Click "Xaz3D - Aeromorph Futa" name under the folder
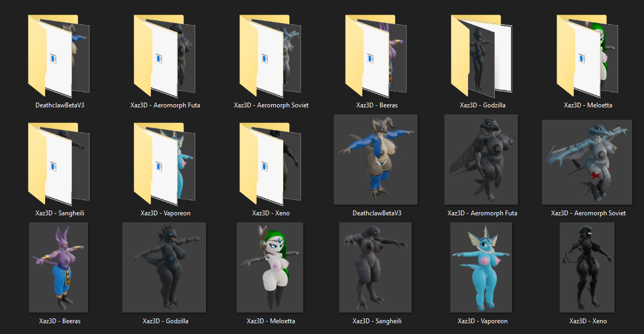 pos(165,105)
